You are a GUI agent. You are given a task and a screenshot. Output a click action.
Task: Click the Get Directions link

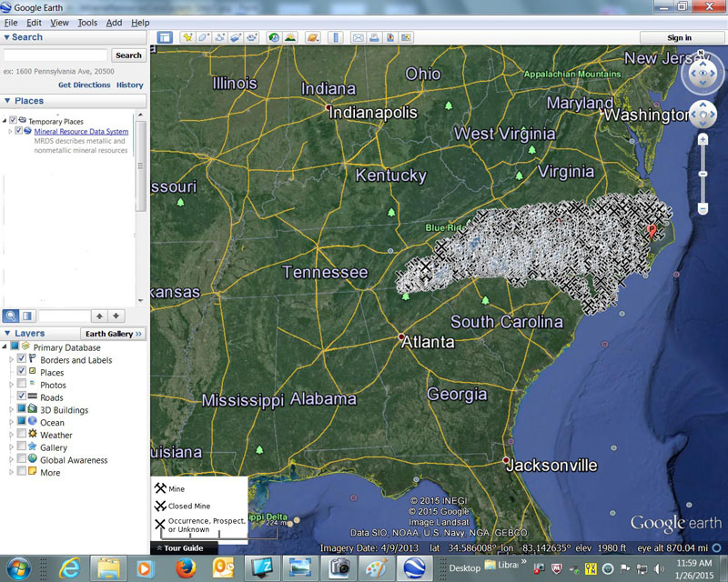(x=84, y=85)
